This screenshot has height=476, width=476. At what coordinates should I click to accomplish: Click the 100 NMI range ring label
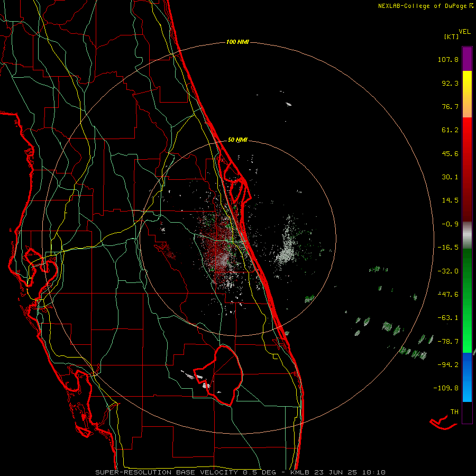[x=237, y=42]
